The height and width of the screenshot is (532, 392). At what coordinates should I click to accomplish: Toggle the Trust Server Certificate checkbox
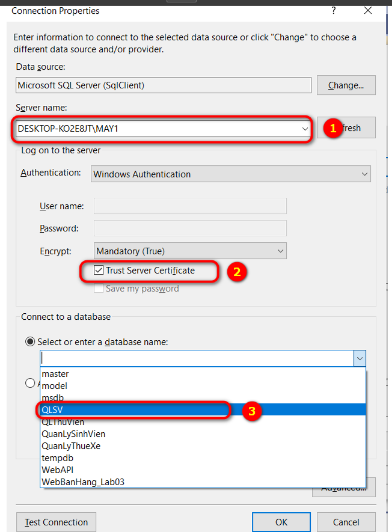coord(99,271)
